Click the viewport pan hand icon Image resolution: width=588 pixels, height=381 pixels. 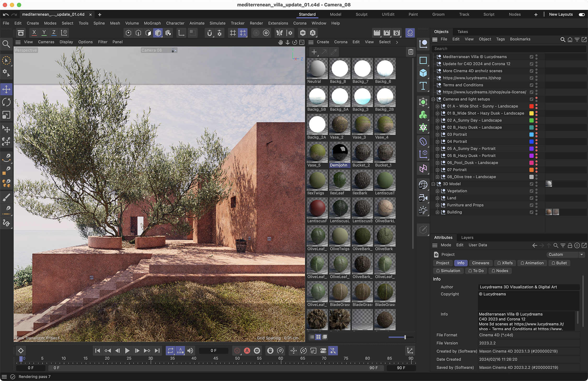(x=280, y=42)
